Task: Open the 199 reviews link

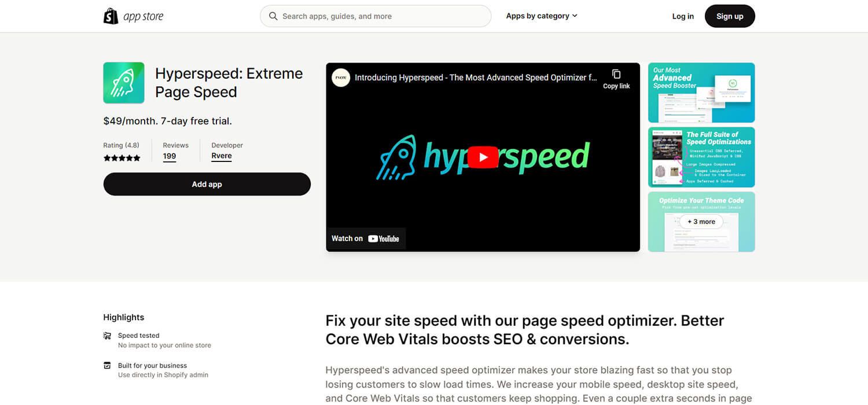Action: click(170, 156)
